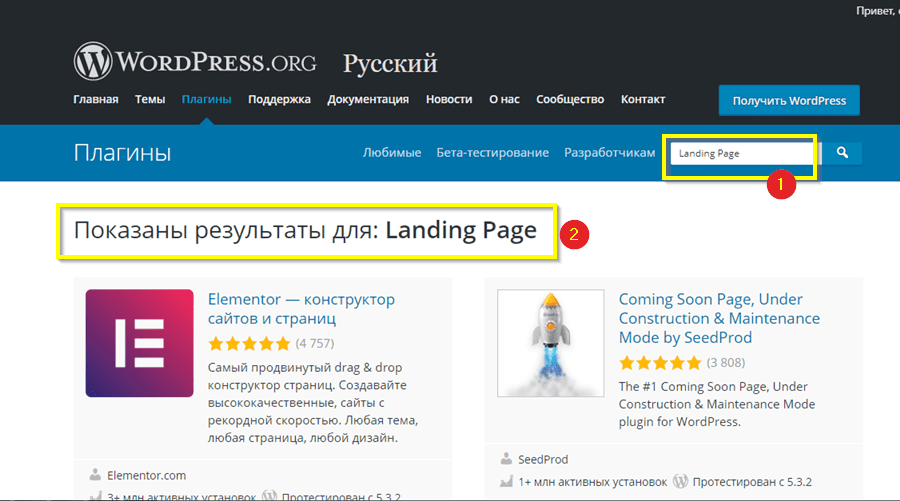Open the Новости menu item

449,99
